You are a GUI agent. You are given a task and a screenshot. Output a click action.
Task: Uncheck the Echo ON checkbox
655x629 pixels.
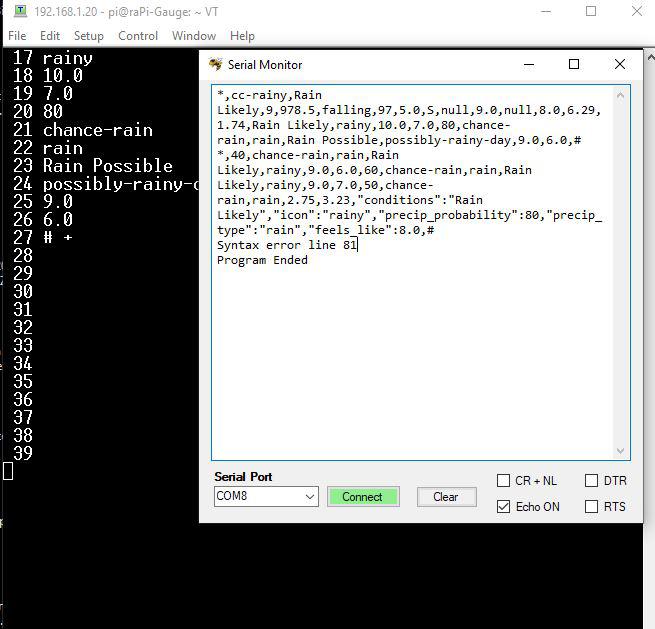504,507
